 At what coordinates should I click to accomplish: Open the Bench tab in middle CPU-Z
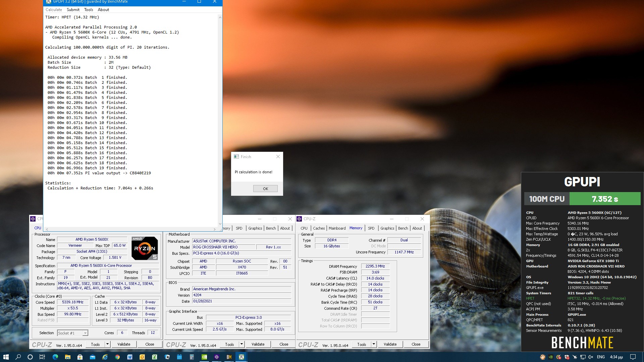coord(271,228)
